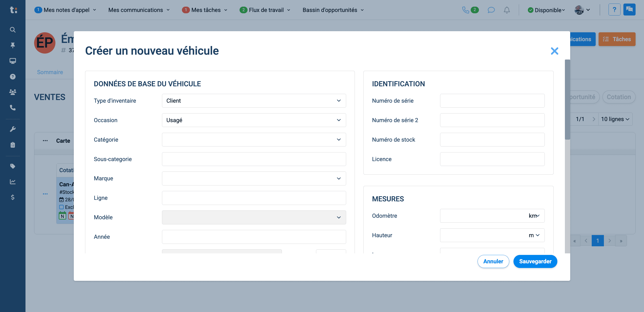Screen dimensions: 644x312
Task: Open the 10 lignes page size dropdown
Action: coord(615,119)
